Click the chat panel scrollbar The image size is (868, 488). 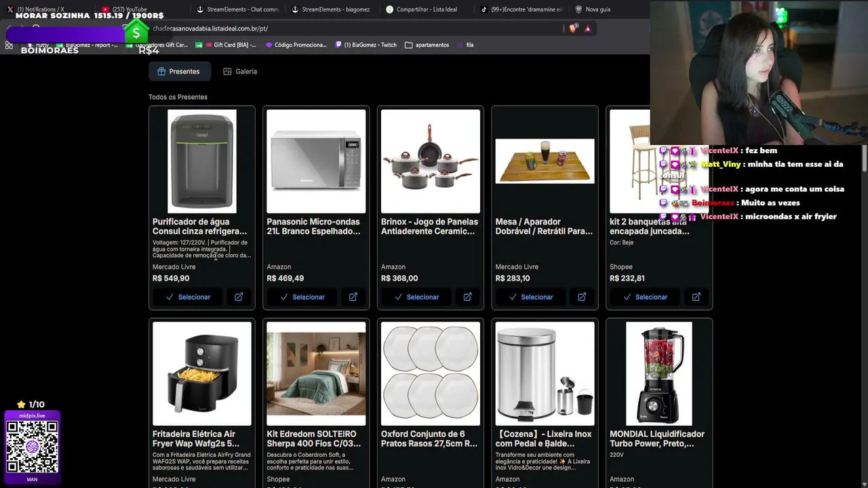[865, 157]
